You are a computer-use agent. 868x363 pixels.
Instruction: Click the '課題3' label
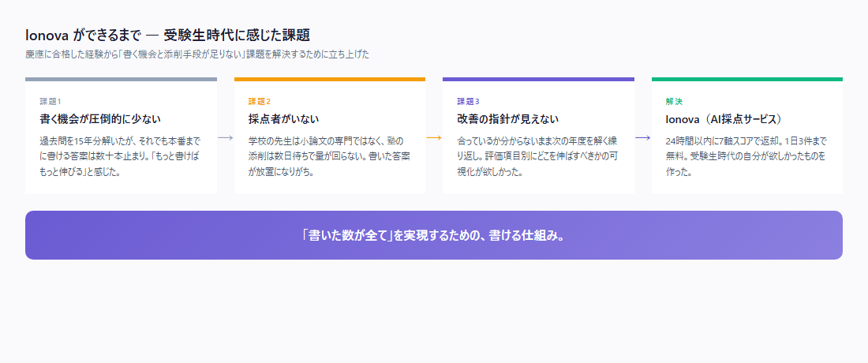468,102
